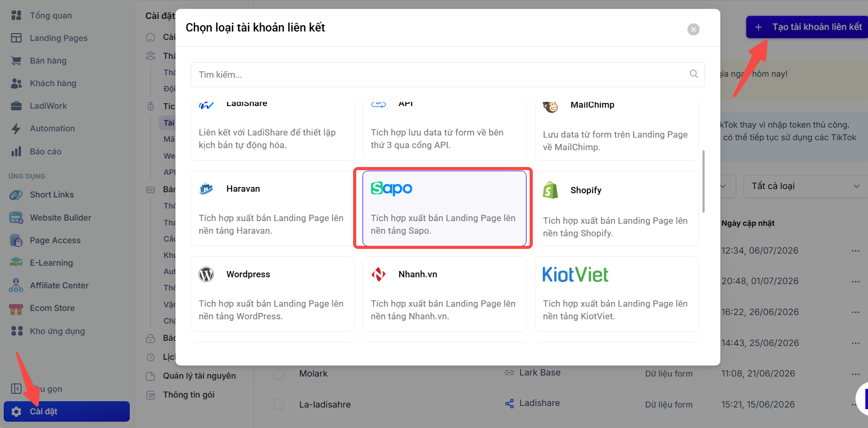Click the Molark account name

coord(313,373)
